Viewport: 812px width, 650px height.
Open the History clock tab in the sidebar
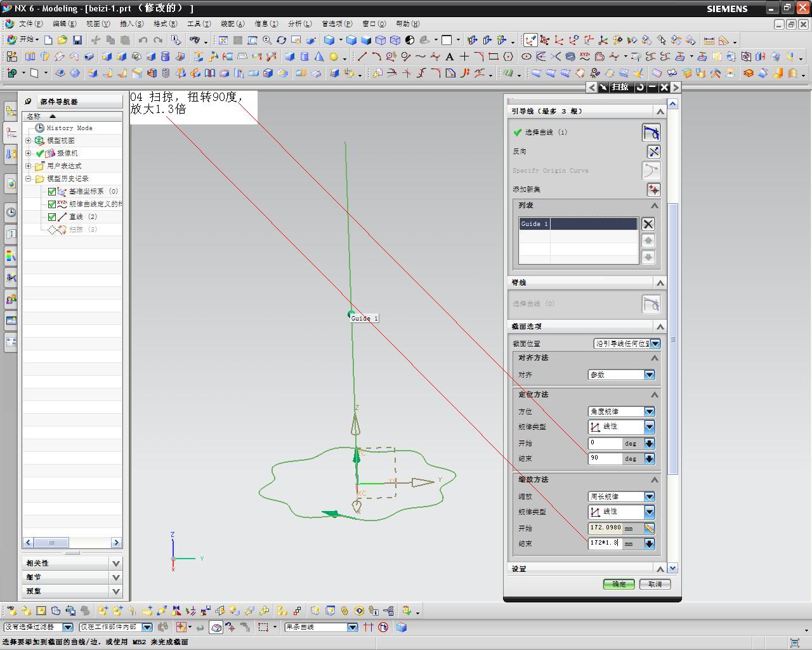coord(11,212)
